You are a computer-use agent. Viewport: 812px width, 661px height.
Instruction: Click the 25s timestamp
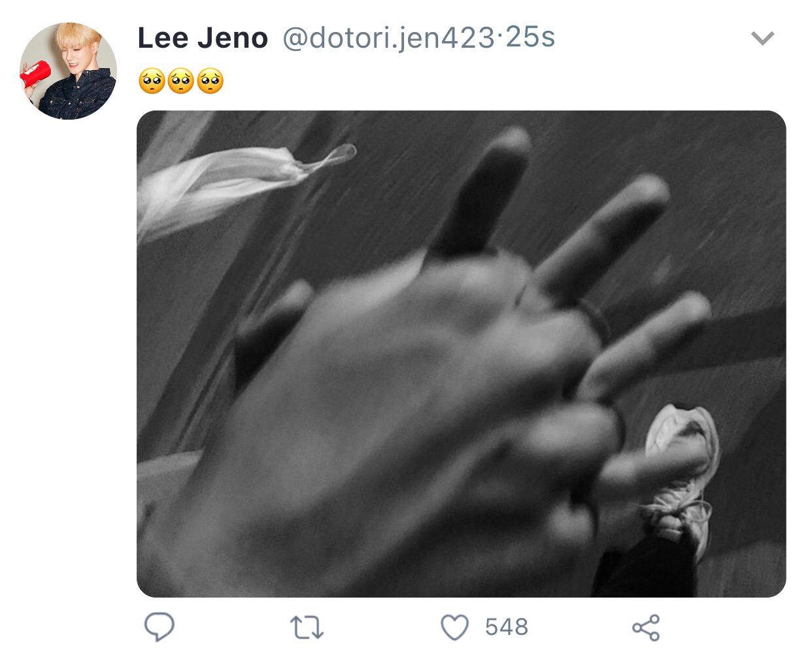coord(530,37)
